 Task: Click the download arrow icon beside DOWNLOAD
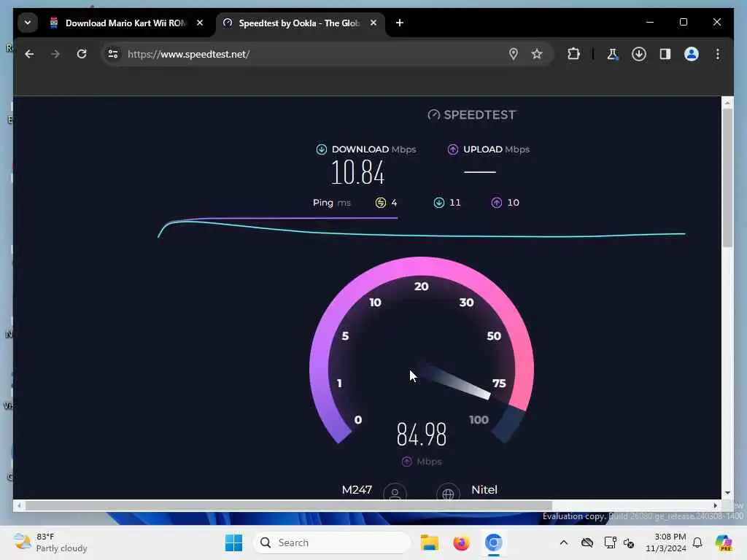coord(322,149)
